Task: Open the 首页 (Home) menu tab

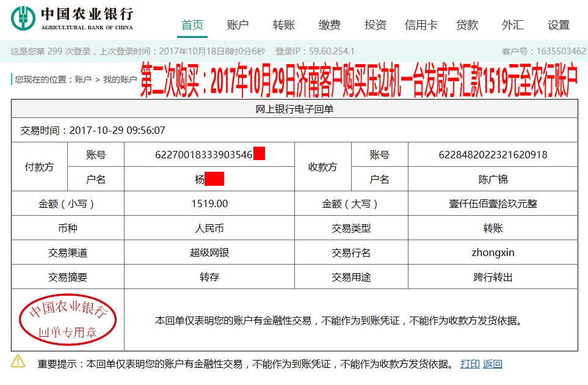Action: pos(192,25)
